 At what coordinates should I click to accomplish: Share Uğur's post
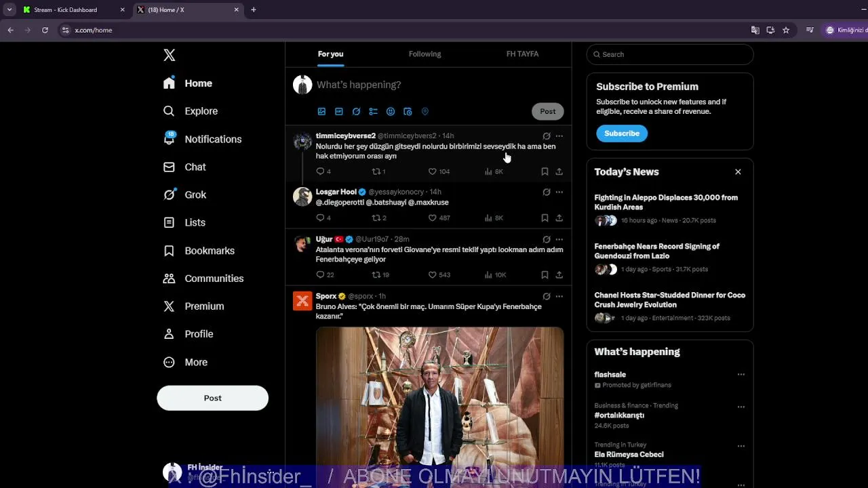coord(559,274)
